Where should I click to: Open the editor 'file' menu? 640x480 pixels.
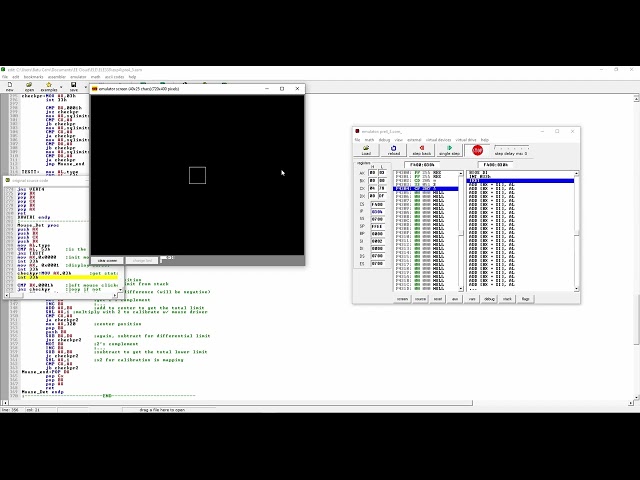[5, 77]
